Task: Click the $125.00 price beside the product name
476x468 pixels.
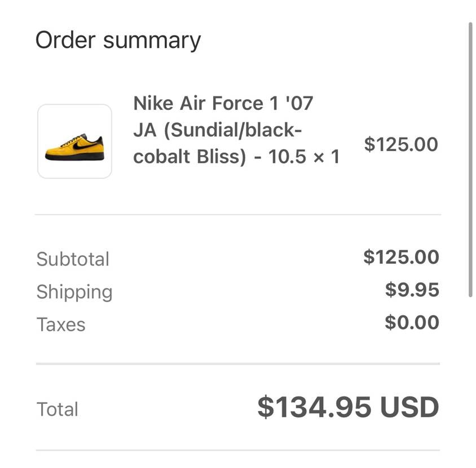Action: coord(400,144)
